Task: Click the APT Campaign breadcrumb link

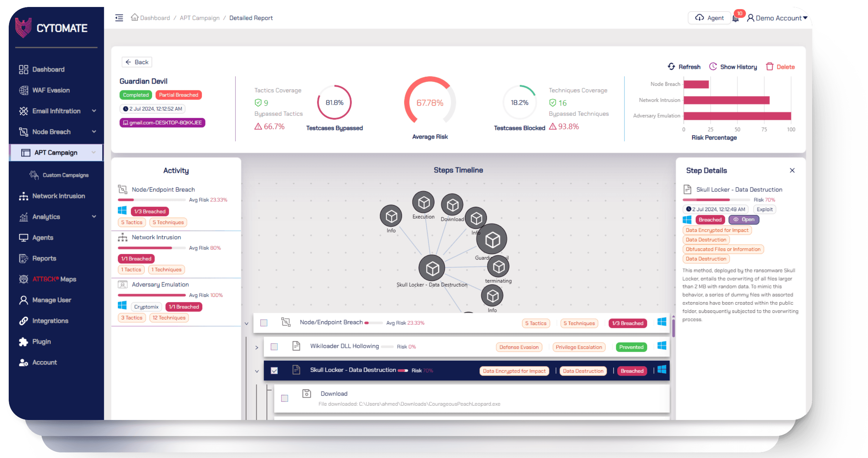Action: (x=199, y=18)
